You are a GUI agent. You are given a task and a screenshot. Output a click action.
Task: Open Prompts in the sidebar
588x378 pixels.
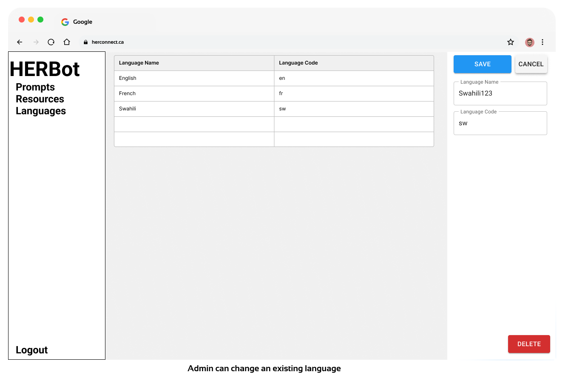pyautogui.click(x=35, y=87)
